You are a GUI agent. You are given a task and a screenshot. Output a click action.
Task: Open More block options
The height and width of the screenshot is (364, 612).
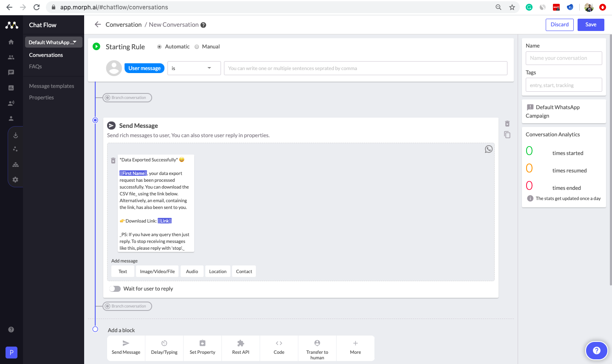click(x=356, y=347)
